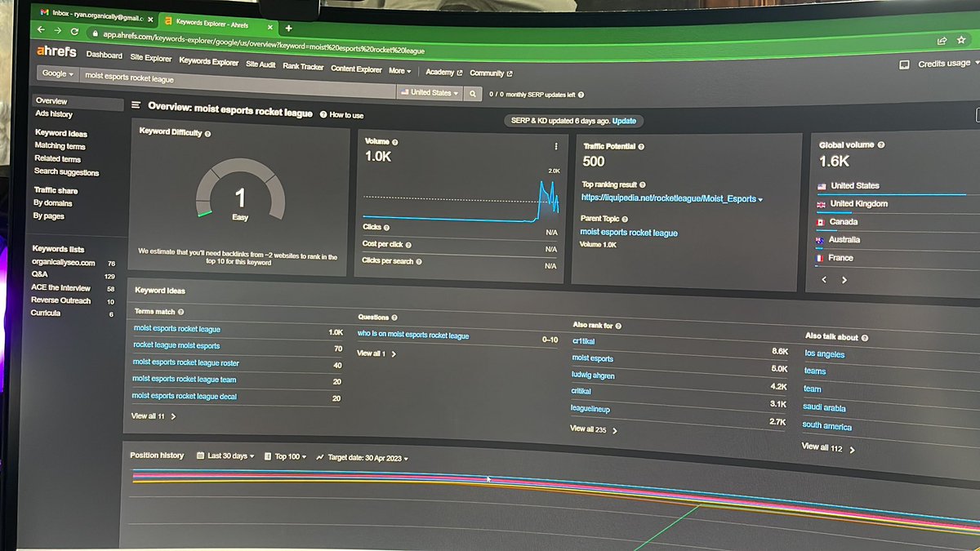Open the Last 30 days date dropdown

pos(225,456)
